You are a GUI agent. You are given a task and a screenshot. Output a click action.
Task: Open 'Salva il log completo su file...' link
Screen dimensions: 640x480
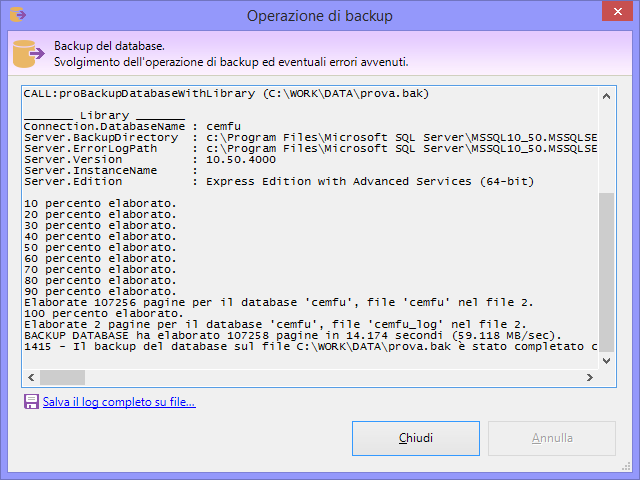[x=119, y=402]
